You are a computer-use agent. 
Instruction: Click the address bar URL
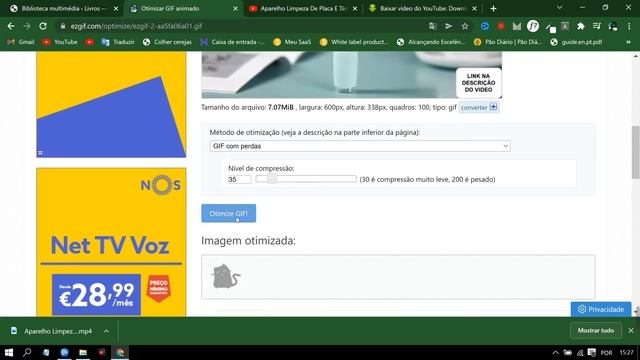click(136, 26)
